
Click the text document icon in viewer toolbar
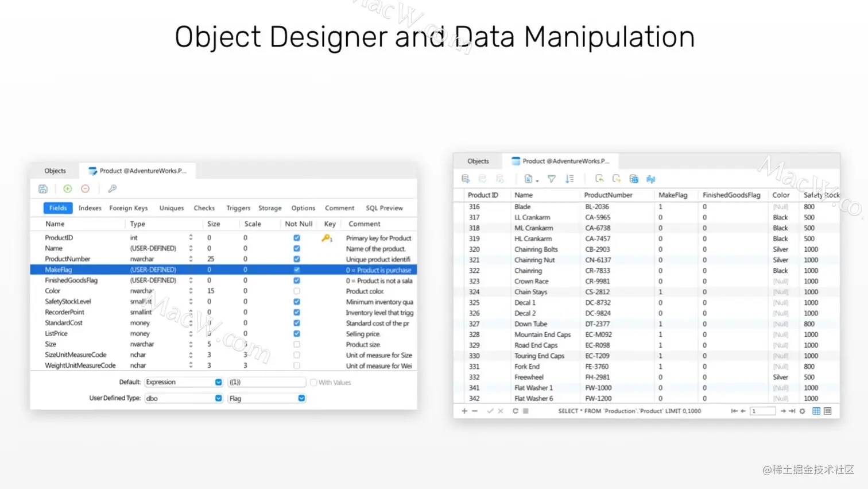point(528,179)
